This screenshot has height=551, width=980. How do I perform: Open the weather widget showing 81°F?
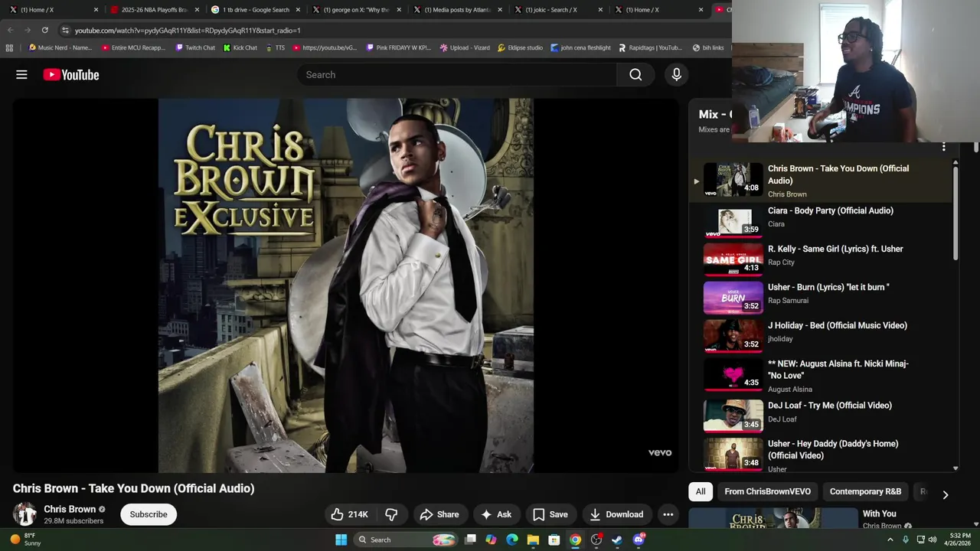point(24,540)
